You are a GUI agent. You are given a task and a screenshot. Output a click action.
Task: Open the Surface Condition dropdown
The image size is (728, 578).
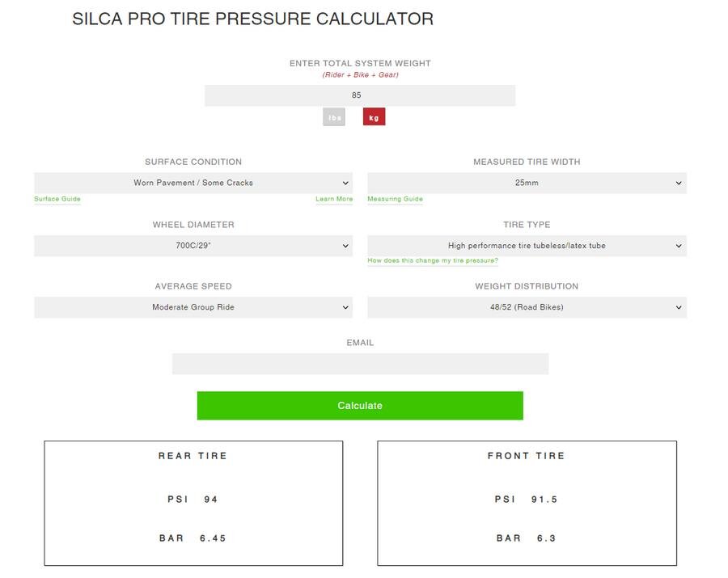click(x=193, y=183)
